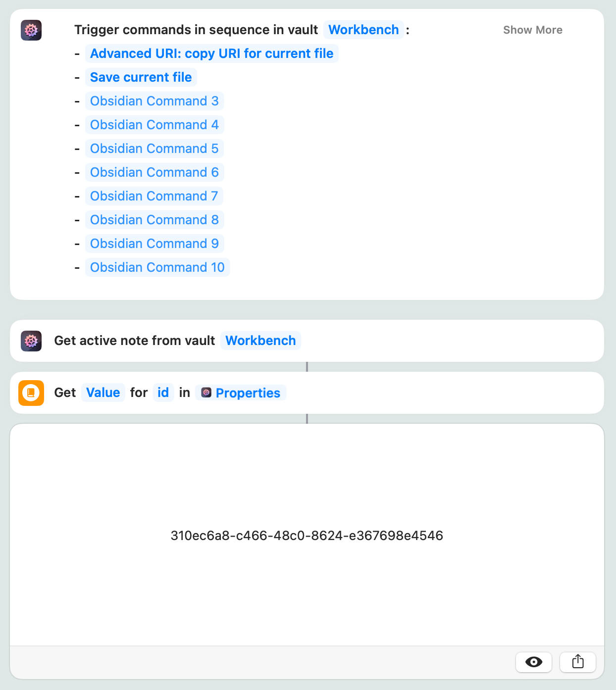Click the Obsidian Command 3 placeholder
Viewport: 616px width, 690px height.
pos(154,101)
